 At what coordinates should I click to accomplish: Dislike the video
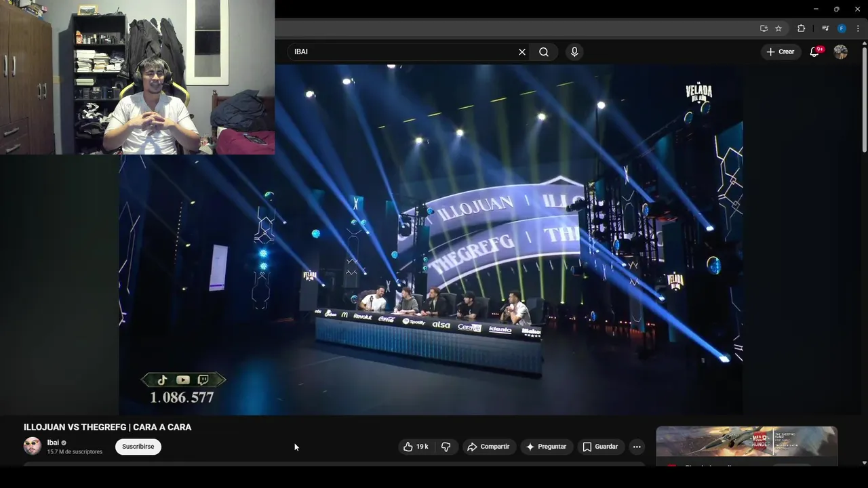coord(446,447)
